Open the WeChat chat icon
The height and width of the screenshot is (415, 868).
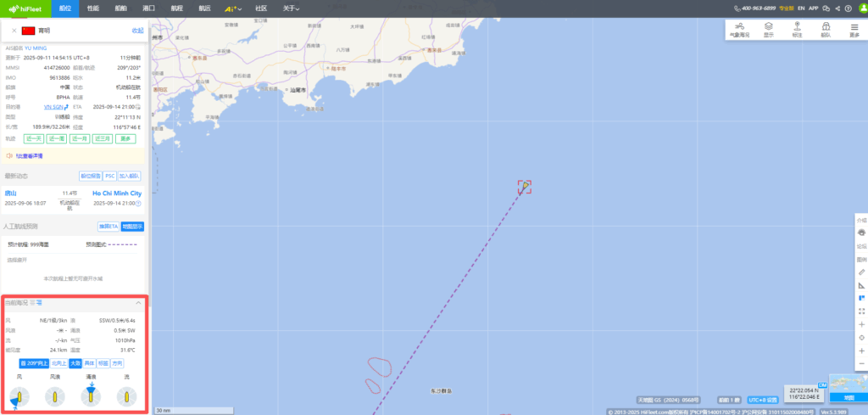826,8
